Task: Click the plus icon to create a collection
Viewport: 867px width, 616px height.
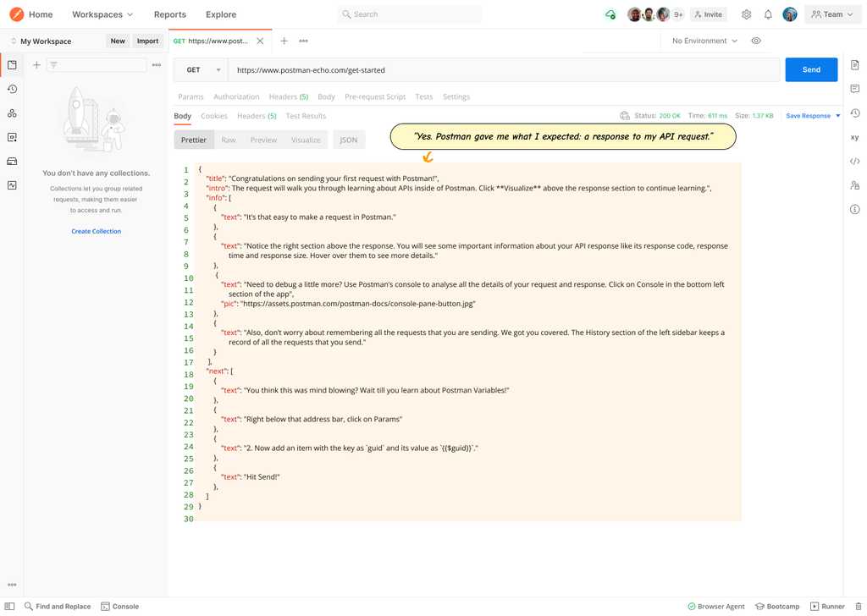Action: point(36,65)
